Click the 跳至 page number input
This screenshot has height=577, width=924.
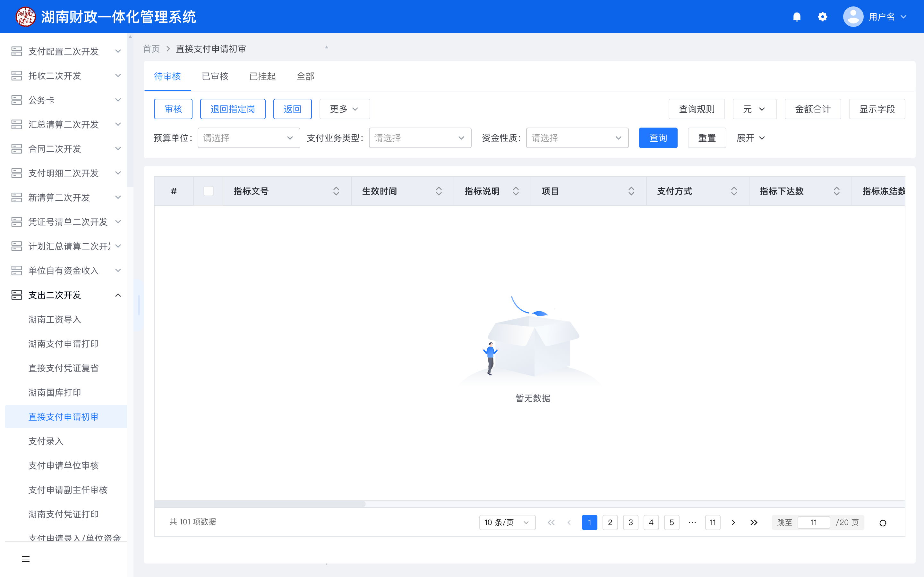[x=814, y=523]
